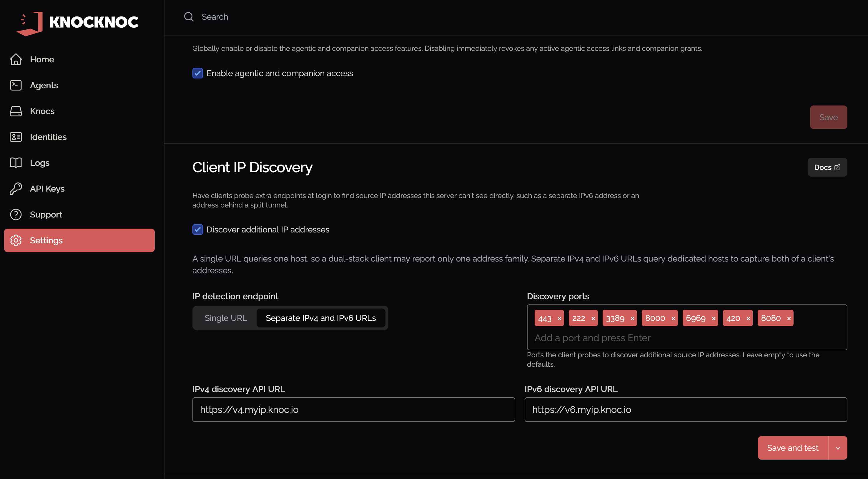This screenshot has width=868, height=479.
Task: Choose Separate IPv4 and IPv6 URLs tab
Action: point(321,318)
